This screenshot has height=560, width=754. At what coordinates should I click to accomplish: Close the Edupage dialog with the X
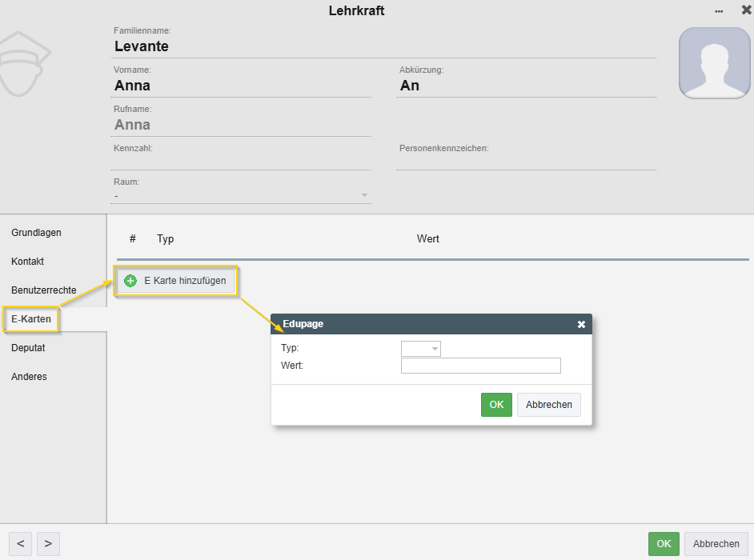[582, 324]
